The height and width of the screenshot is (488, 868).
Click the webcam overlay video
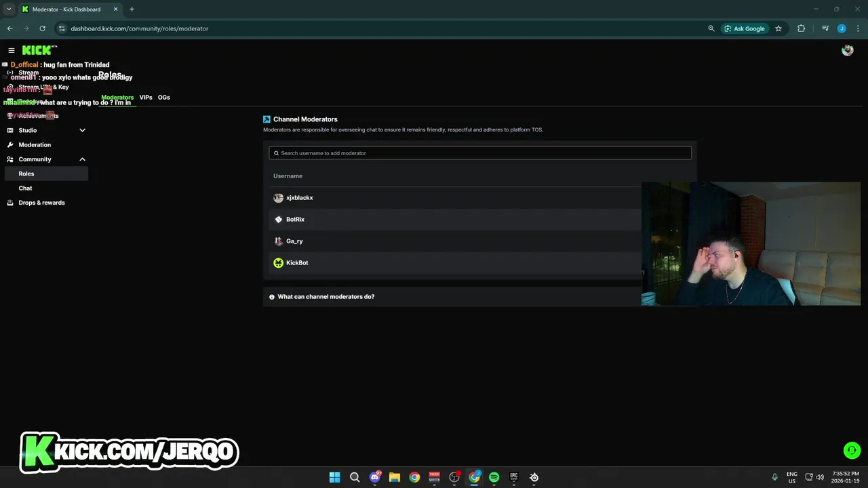[751, 243]
